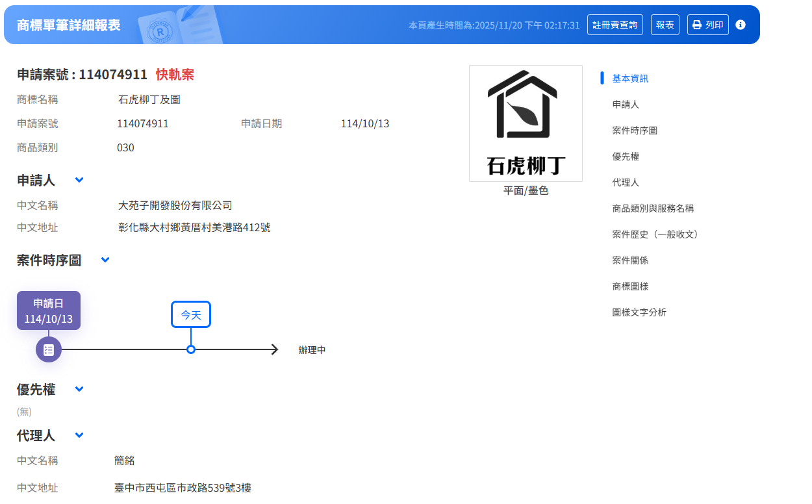Click the printer icon on the 列印 button
The image size is (812, 504).
[696, 24]
